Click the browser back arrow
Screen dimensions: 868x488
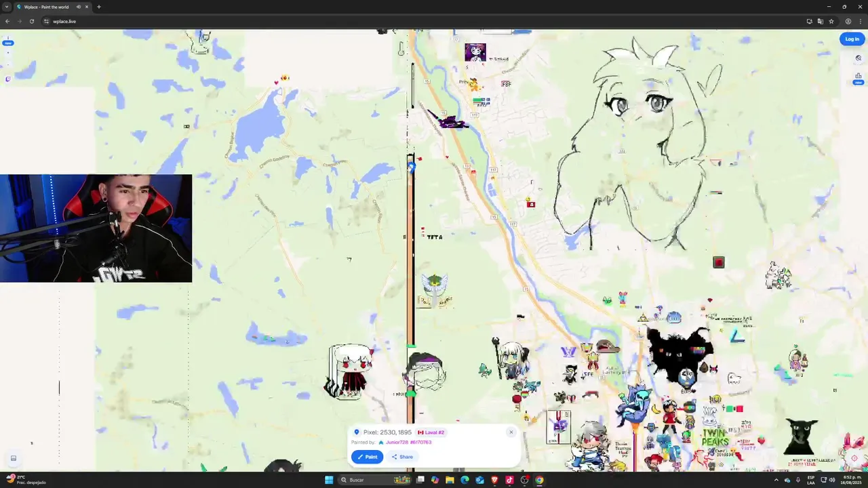(7, 21)
